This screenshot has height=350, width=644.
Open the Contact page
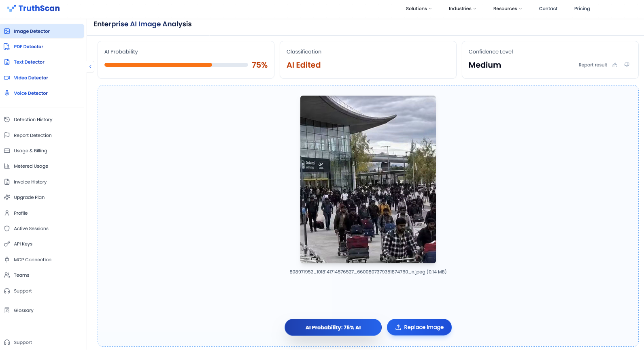548,9
